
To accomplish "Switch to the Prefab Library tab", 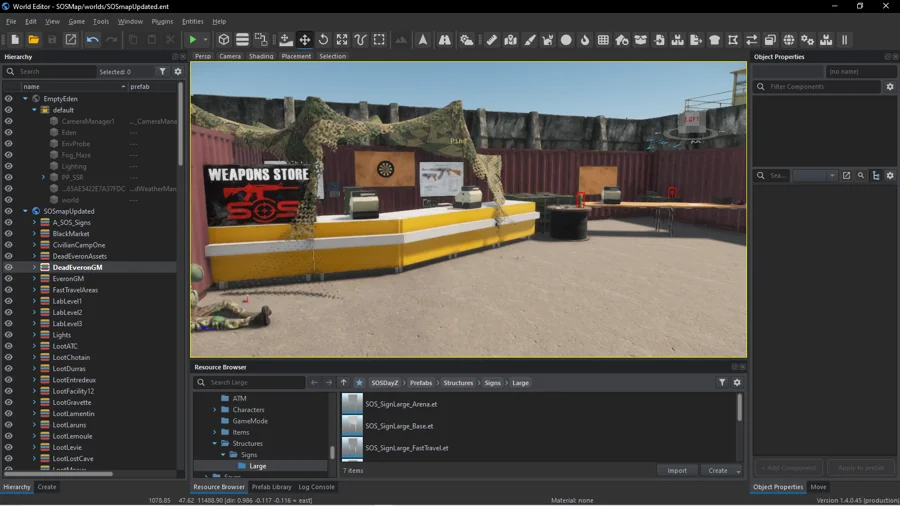I will 271,486.
